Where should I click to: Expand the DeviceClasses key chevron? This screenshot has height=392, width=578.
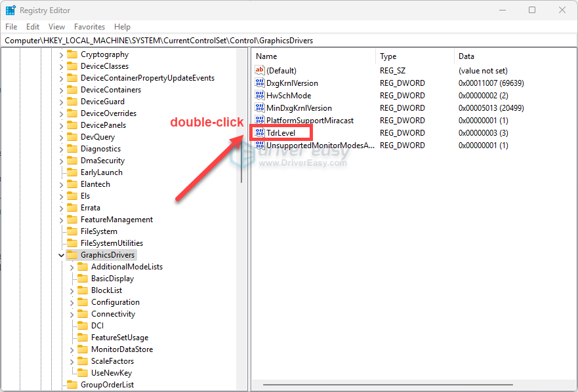[x=61, y=66]
